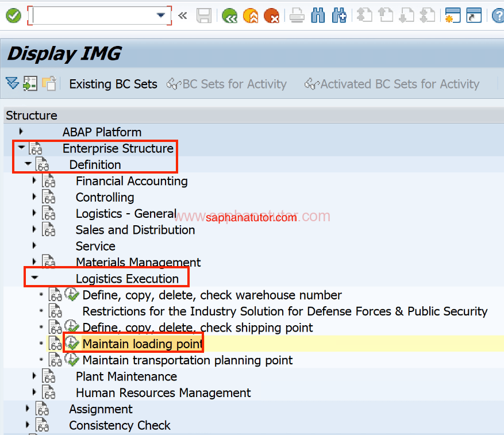
Task: Click the Create New Session icon
Action: pyautogui.click(x=453, y=16)
